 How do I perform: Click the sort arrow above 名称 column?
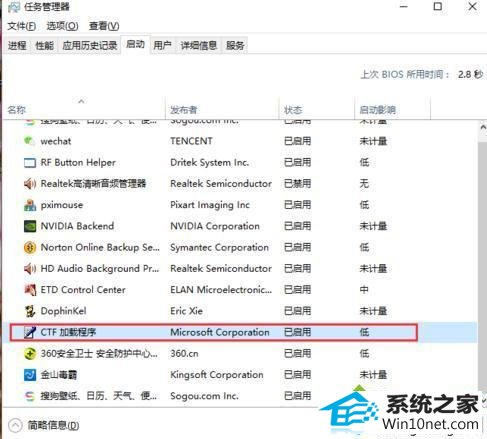(x=81, y=101)
